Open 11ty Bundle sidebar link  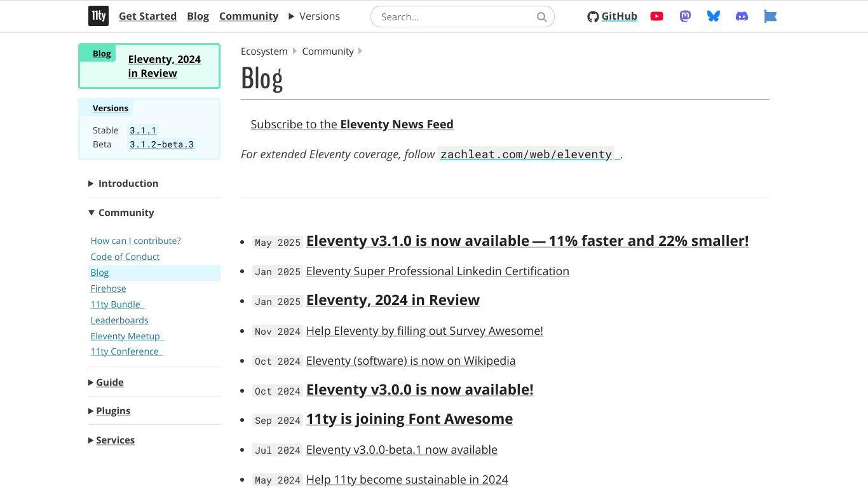coord(117,304)
